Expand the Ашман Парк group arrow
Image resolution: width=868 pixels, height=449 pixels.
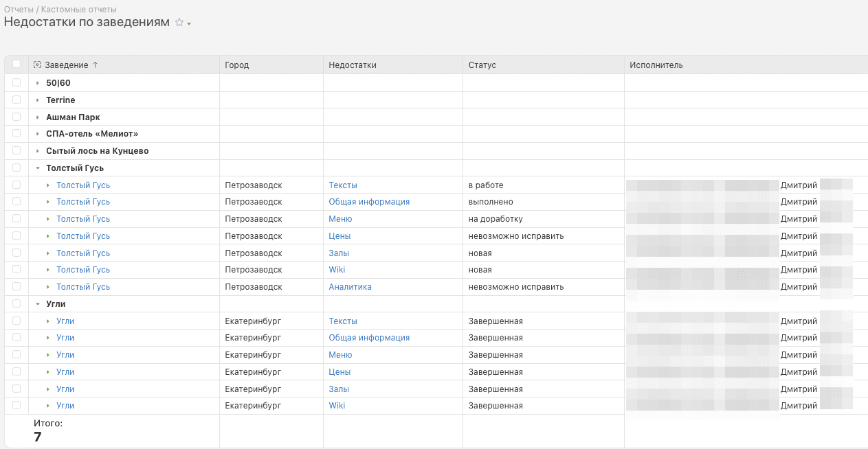pos(38,117)
